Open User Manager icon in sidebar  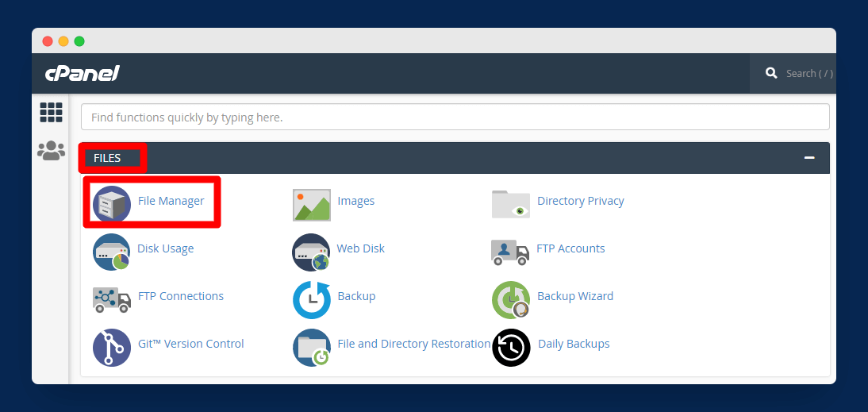click(x=51, y=151)
